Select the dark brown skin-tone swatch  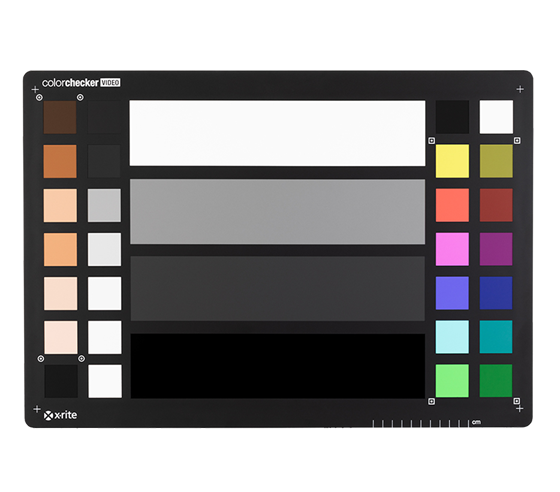[60, 117]
